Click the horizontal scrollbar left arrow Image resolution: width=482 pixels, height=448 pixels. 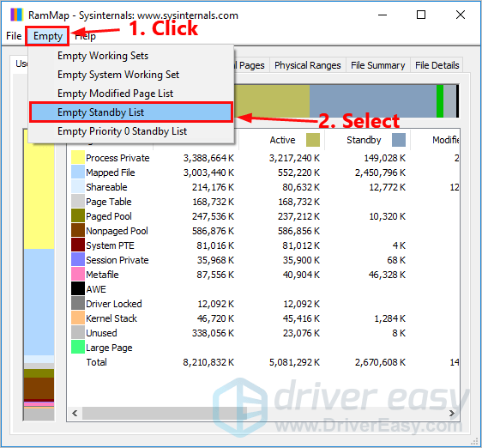pyautogui.click(x=75, y=413)
